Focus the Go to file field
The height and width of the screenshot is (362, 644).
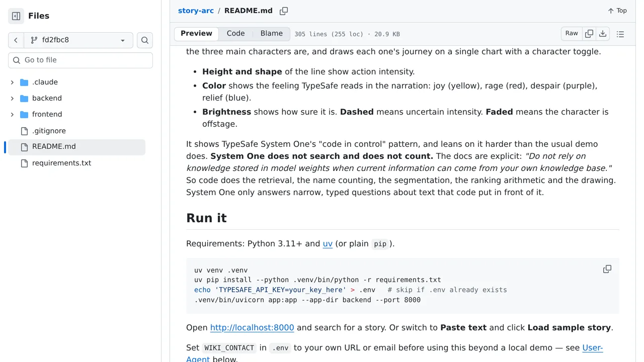[x=80, y=60]
